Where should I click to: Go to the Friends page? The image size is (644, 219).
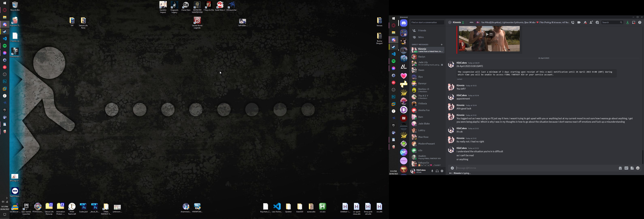[x=427, y=31]
